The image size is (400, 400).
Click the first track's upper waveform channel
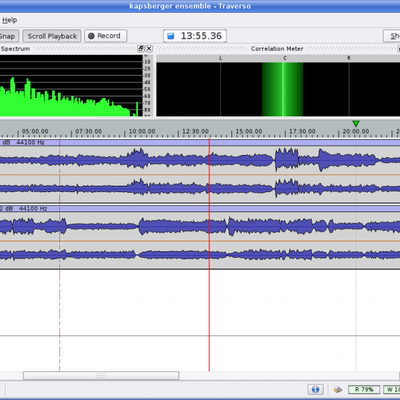click(200, 160)
